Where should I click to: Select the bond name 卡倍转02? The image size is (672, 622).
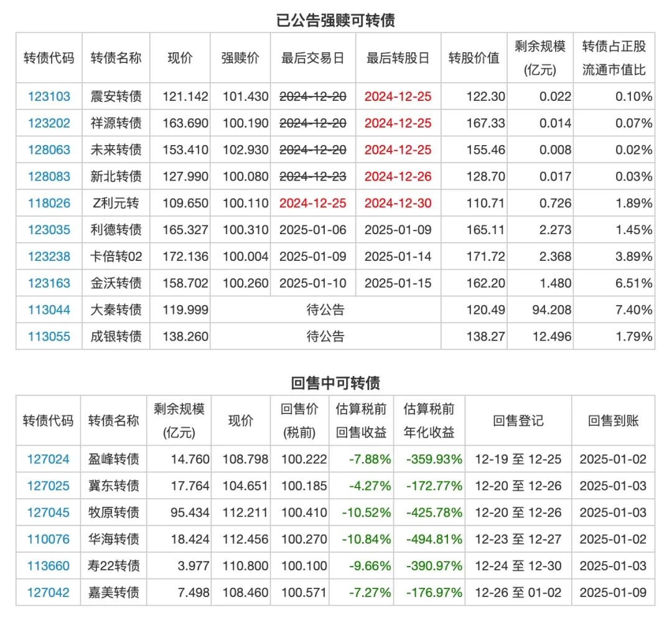click(x=116, y=257)
